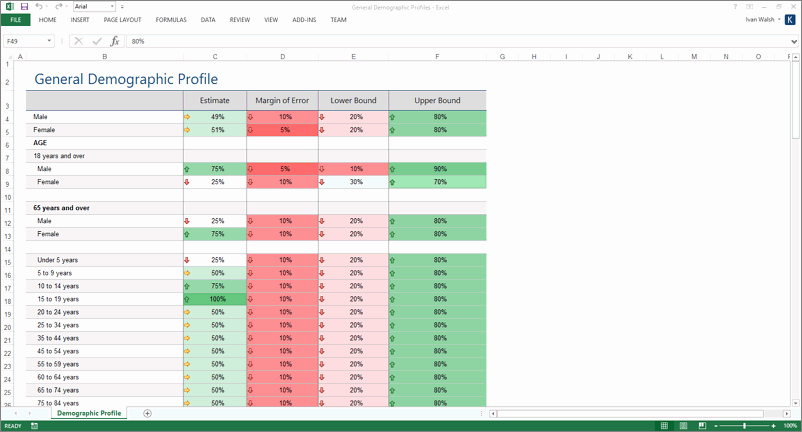802x432 pixels.
Task: Click the previous sheet navigation arrow
Action: point(16,413)
